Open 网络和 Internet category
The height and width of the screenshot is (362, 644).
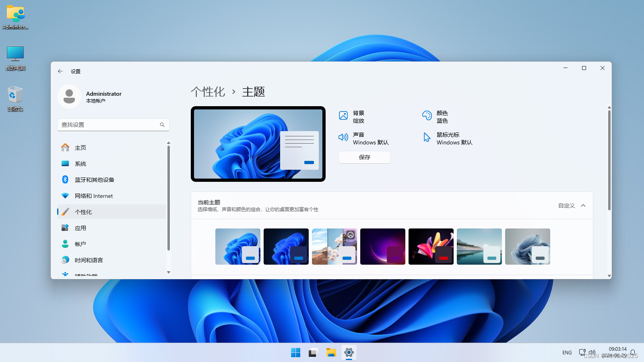(x=112, y=196)
